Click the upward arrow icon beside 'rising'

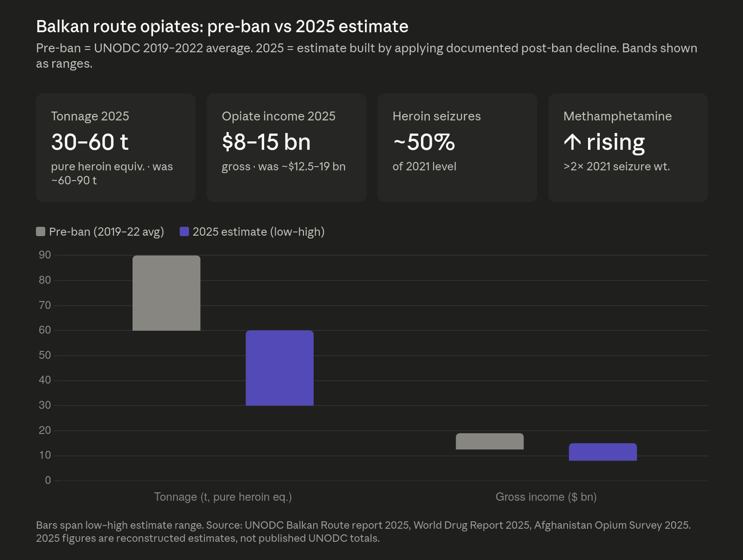(x=572, y=142)
